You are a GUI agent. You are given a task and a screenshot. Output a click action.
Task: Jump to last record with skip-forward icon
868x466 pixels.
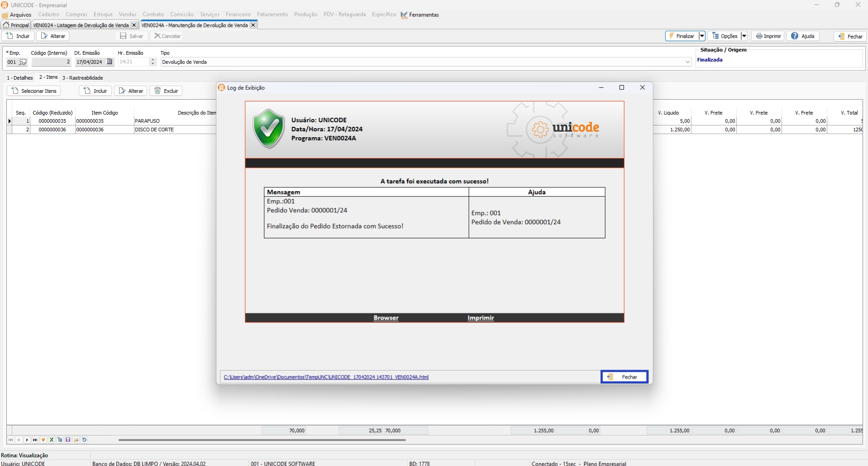(x=35, y=440)
